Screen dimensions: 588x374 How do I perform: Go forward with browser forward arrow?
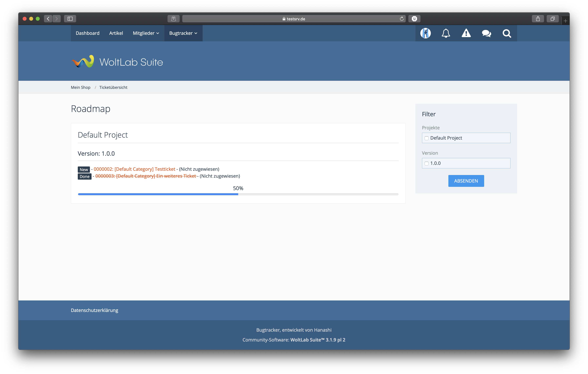pos(57,19)
